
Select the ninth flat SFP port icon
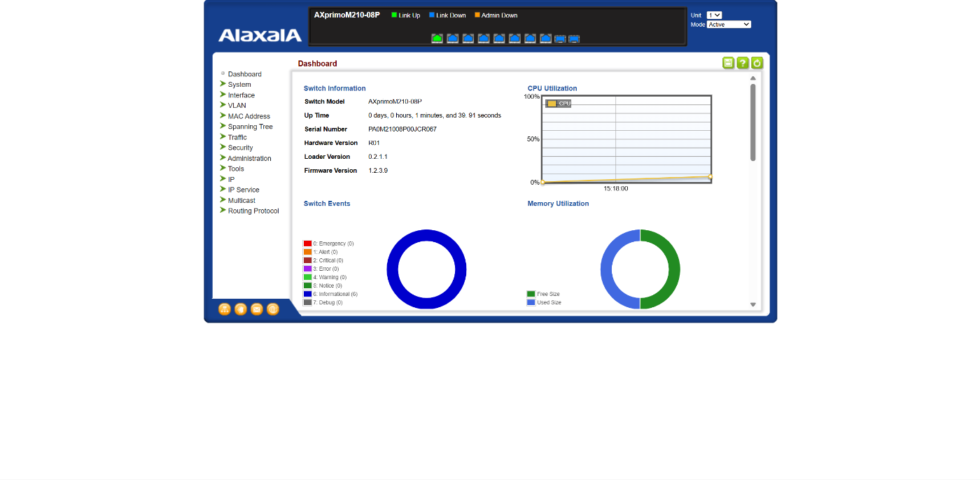point(560,39)
